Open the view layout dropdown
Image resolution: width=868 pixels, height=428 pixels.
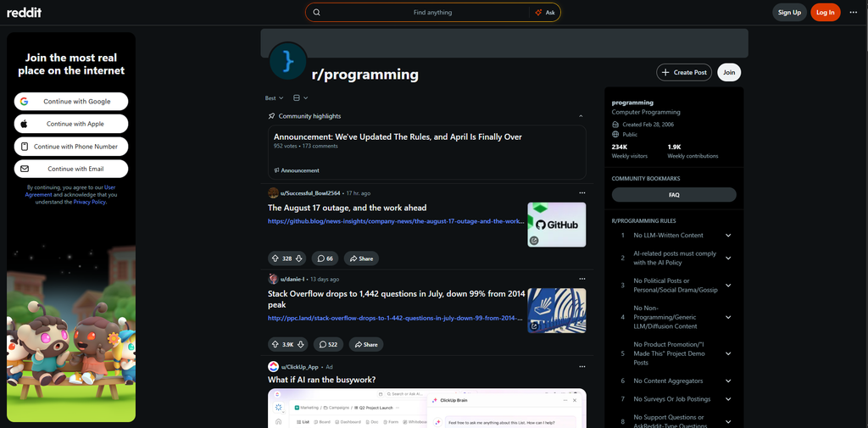coord(300,98)
